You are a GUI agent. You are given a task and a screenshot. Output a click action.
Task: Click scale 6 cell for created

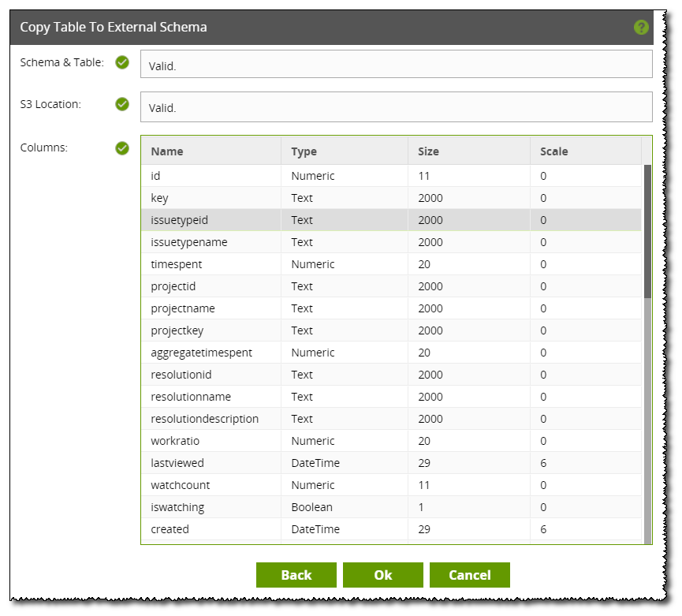pos(586,529)
